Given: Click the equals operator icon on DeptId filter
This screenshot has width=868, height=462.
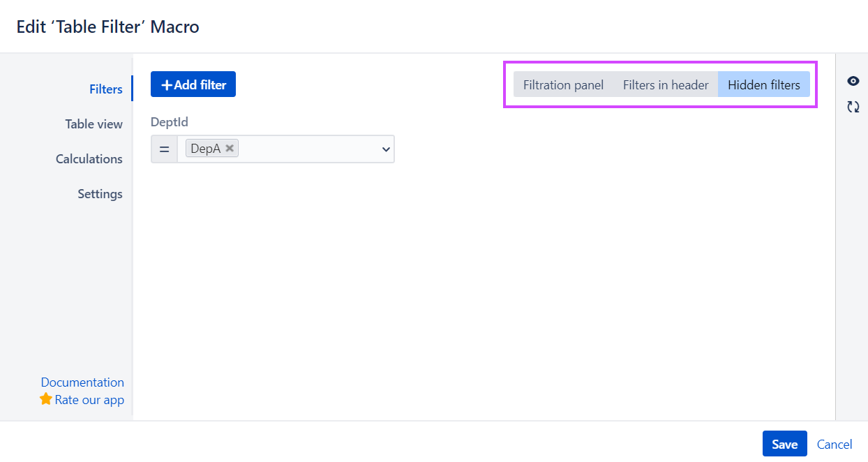Looking at the screenshot, I should (165, 149).
